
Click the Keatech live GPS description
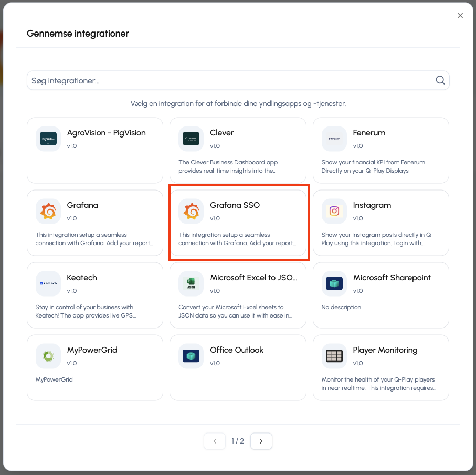coord(86,311)
